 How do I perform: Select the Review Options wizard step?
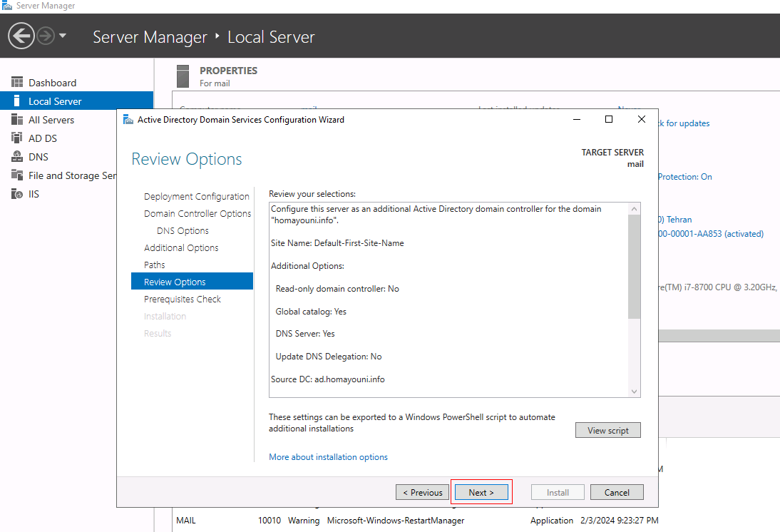pos(192,282)
